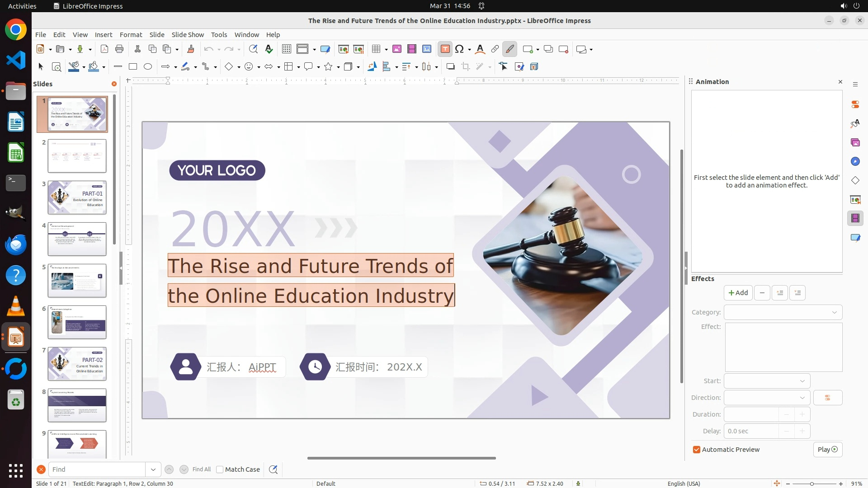The image size is (868, 488).
Task: Click the Insert Text Box toolbar icon
Action: point(445,49)
